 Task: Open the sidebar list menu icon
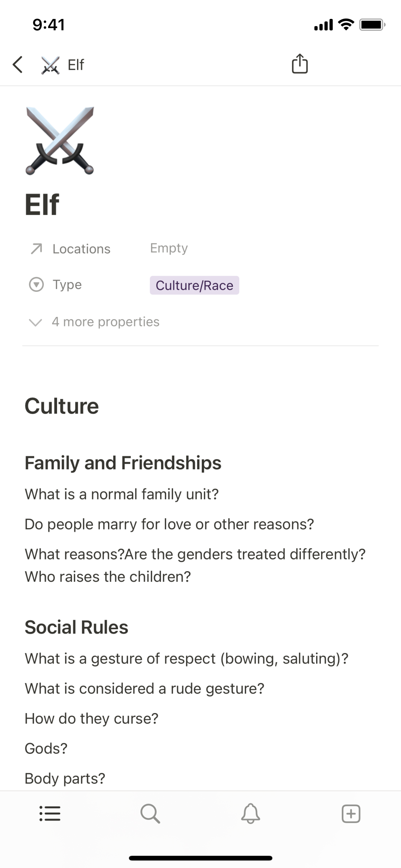(x=50, y=814)
